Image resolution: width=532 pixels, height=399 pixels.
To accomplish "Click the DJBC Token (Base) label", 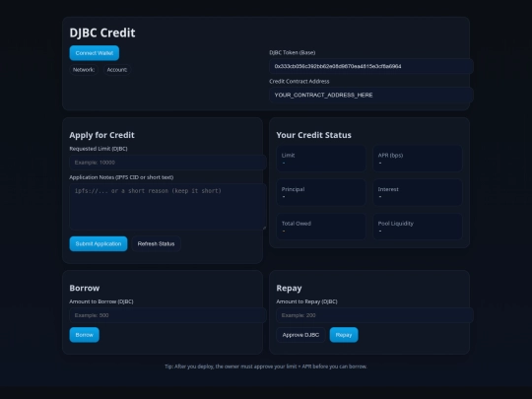I will [x=293, y=52].
